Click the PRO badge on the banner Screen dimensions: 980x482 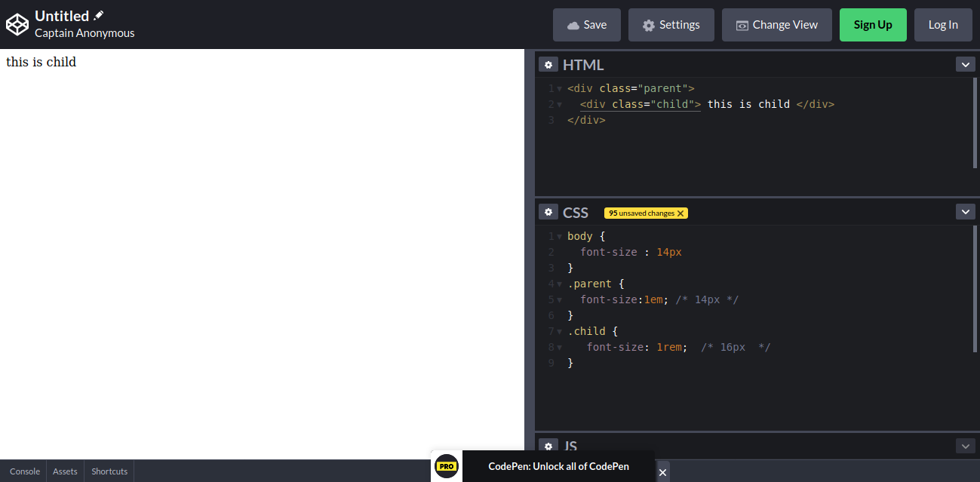(x=446, y=466)
